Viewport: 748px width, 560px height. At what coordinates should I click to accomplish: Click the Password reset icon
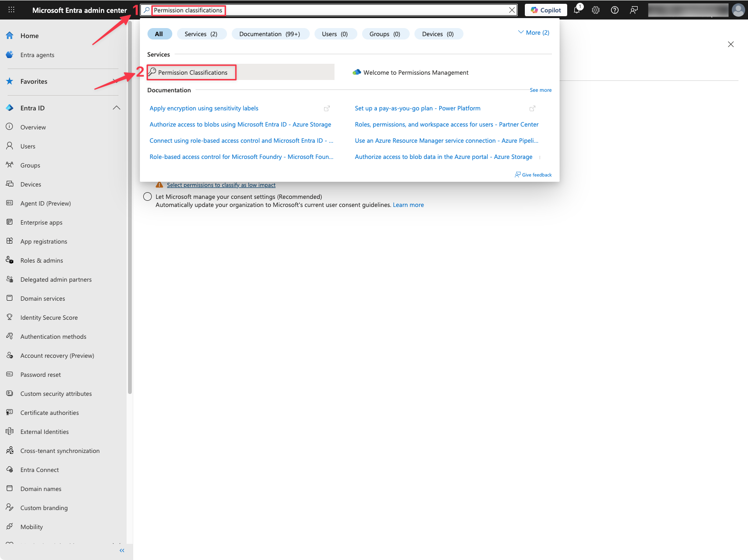(x=10, y=374)
